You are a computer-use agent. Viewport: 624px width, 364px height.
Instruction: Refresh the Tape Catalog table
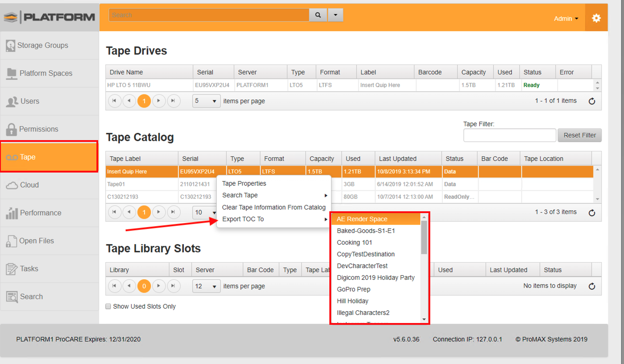point(592,213)
